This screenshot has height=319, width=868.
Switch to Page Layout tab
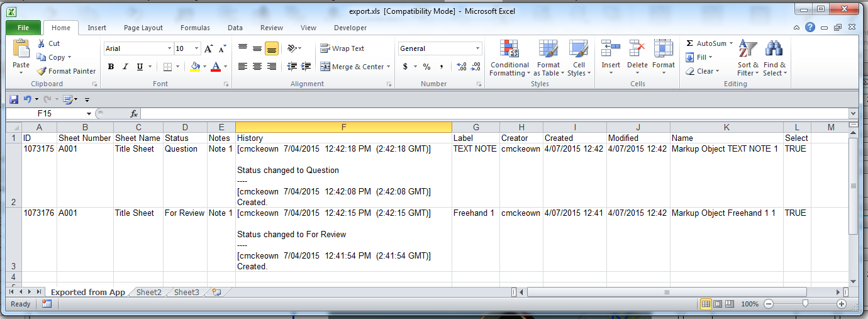coord(143,28)
